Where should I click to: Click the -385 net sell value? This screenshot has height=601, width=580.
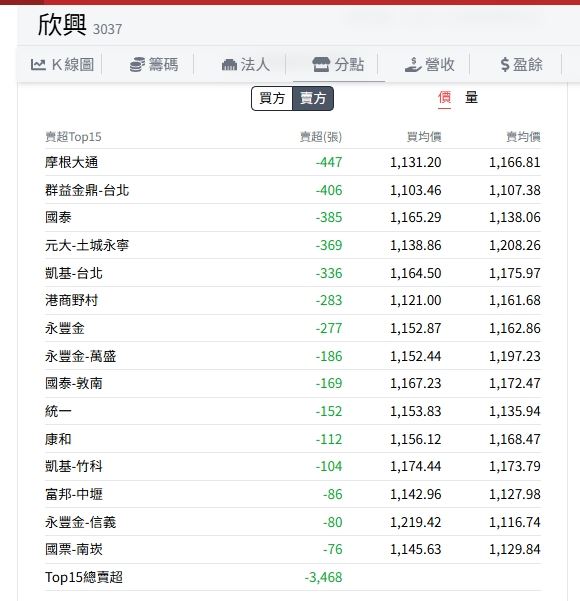[329, 217]
